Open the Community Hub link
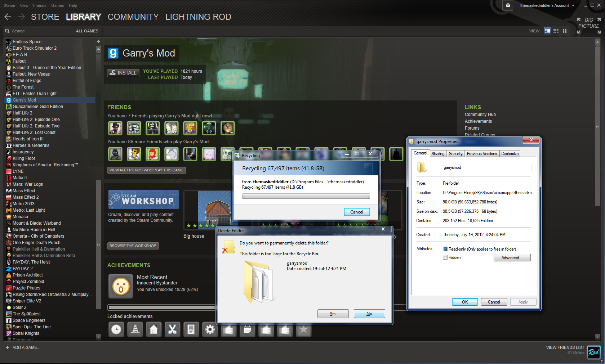The height and width of the screenshot is (364, 605). 480,114
